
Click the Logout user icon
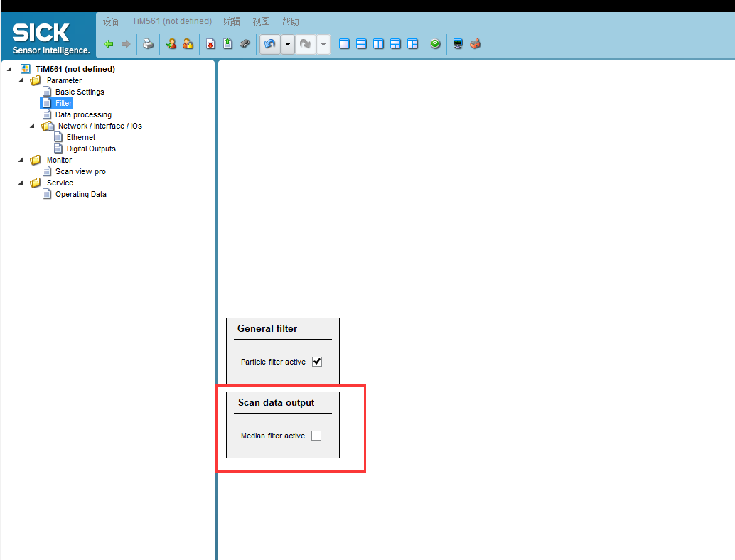pos(188,43)
